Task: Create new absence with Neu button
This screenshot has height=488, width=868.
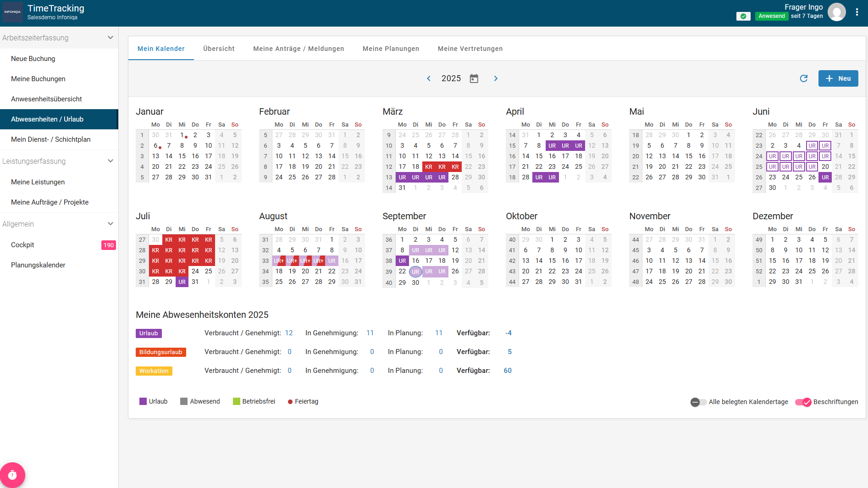Action: click(838, 78)
